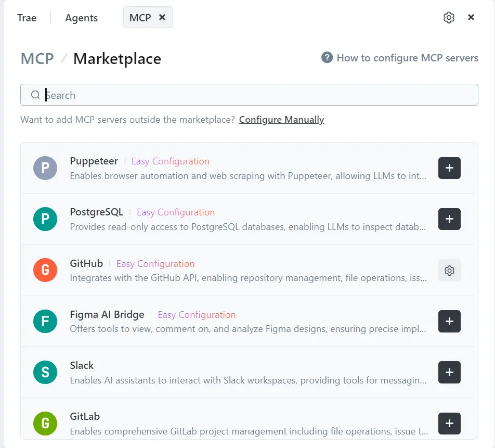The width and height of the screenshot is (495, 448).
Task: Click the Figma AI Bridge avatar icon
Action: 45,322
